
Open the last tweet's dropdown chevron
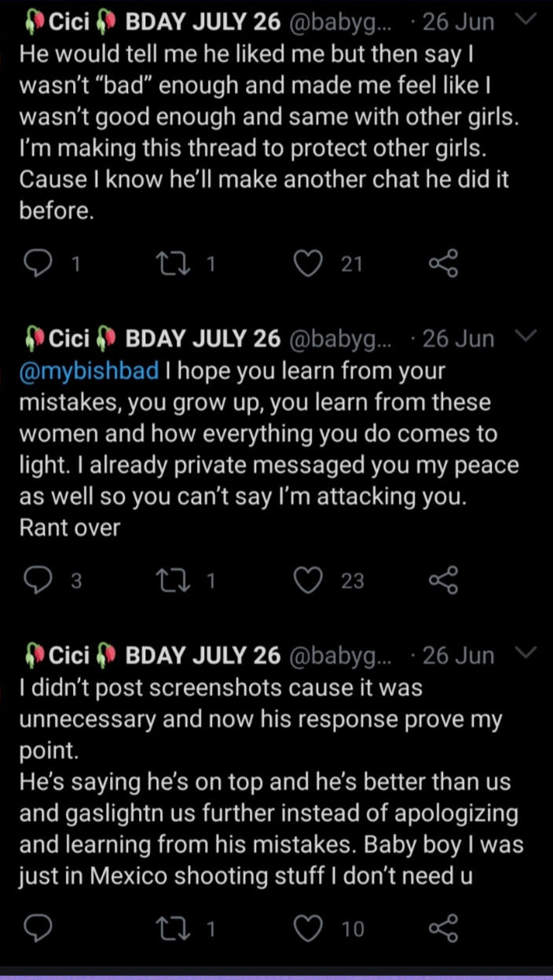click(x=526, y=653)
